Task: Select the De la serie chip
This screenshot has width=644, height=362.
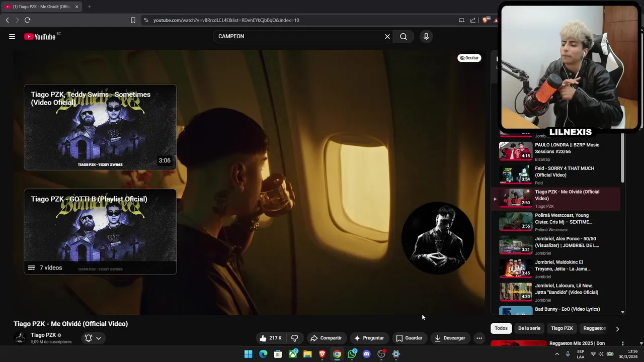Action: [529, 328]
